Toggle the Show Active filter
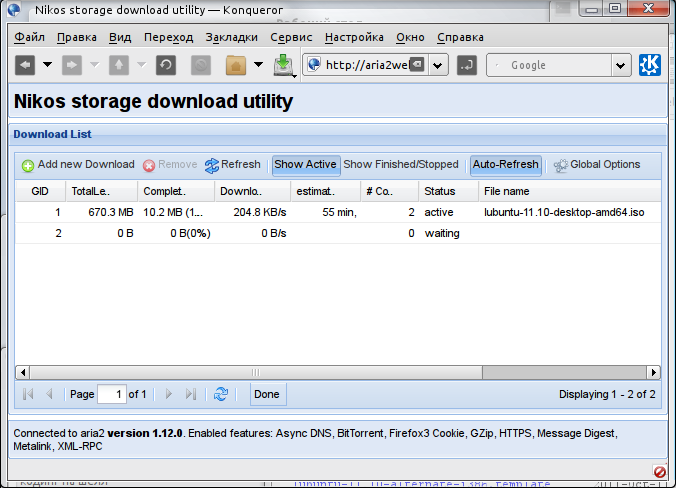 pyautogui.click(x=306, y=165)
